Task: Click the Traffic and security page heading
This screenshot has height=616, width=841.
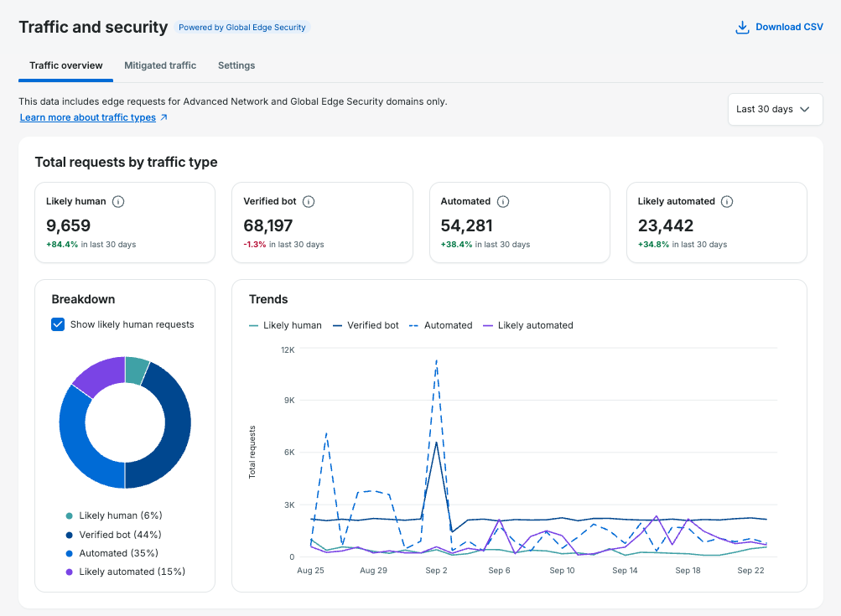Action: [x=93, y=28]
